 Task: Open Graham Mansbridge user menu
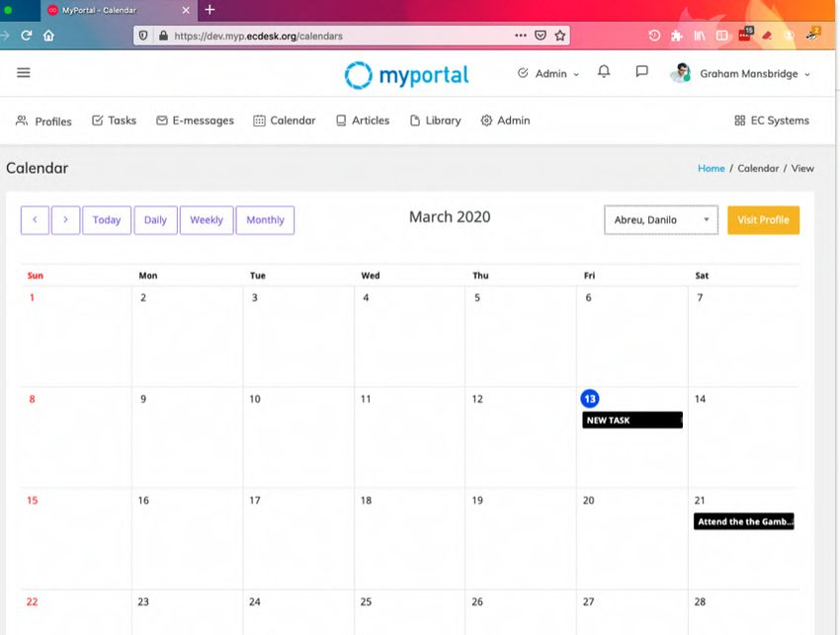[755, 74]
